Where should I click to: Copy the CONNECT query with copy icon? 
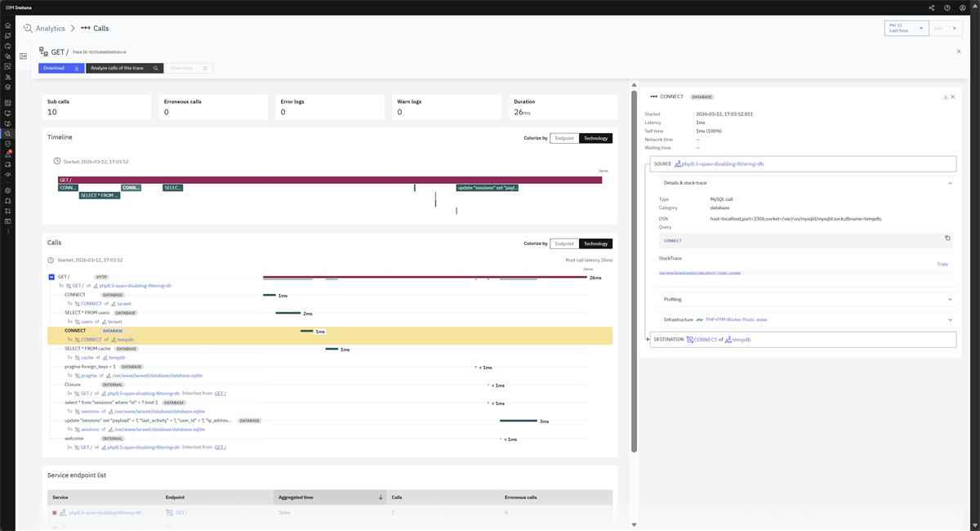point(947,238)
